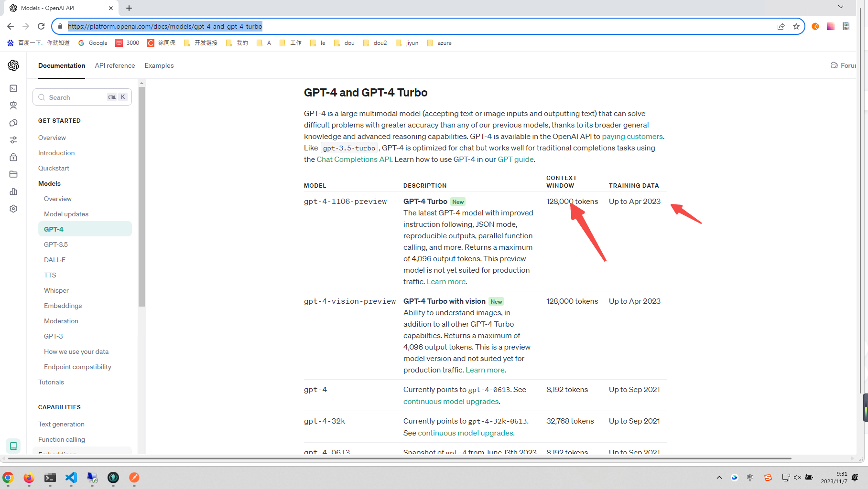Open the TTS sidebar item
Viewport: 868px width, 489px height.
point(50,275)
